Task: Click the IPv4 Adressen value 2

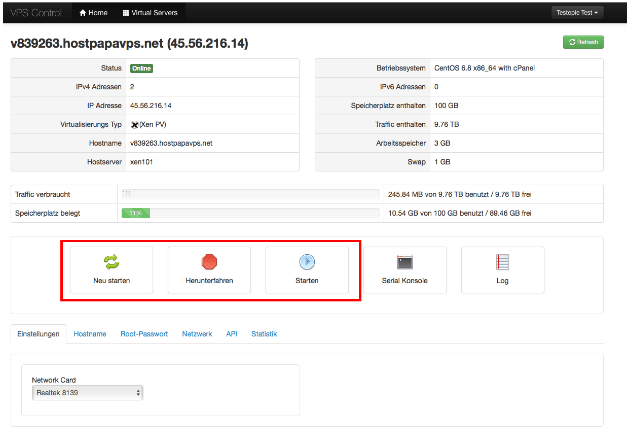Action: (132, 87)
